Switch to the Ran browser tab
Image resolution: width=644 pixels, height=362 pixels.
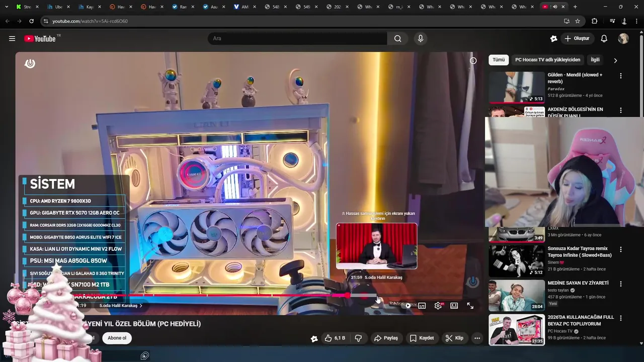(x=183, y=7)
